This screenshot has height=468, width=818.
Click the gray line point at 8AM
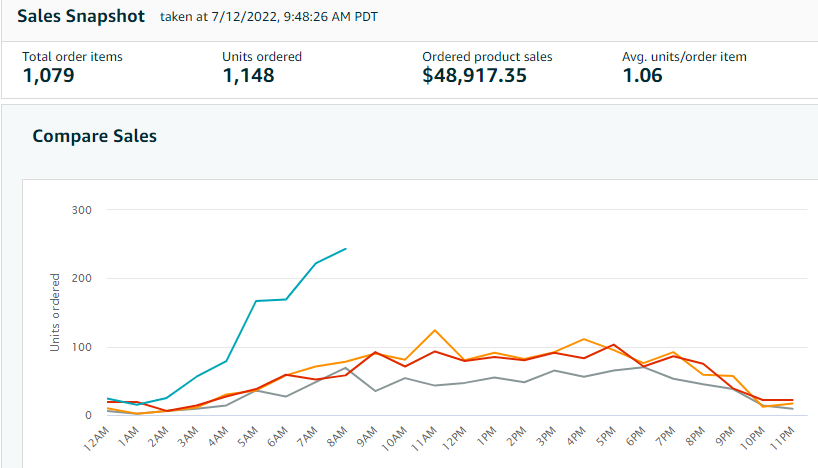click(x=346, y=368)
